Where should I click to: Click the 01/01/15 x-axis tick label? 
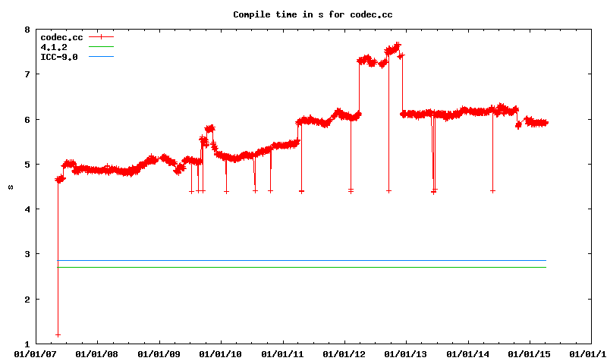[x=530, y=353]
